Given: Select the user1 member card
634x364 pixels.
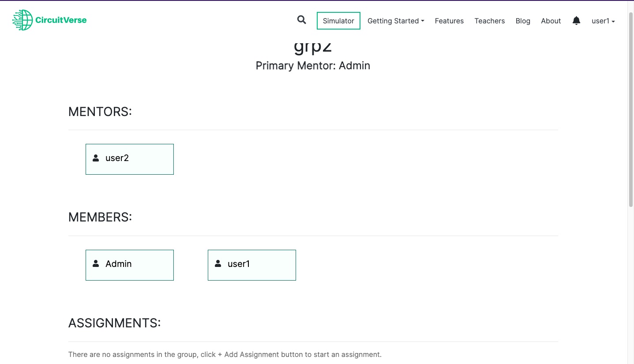Looking at the screenshot, I should (x=251, y=265).
